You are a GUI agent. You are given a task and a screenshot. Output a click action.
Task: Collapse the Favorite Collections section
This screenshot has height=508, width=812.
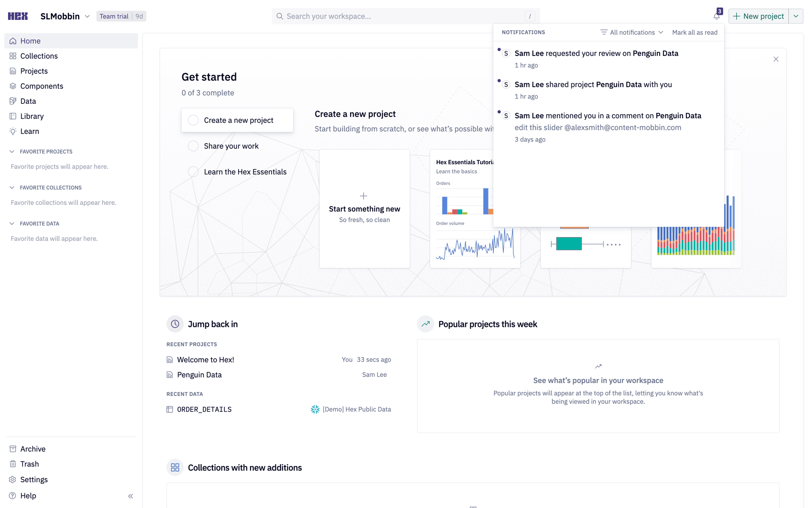[x=12, y=188]
